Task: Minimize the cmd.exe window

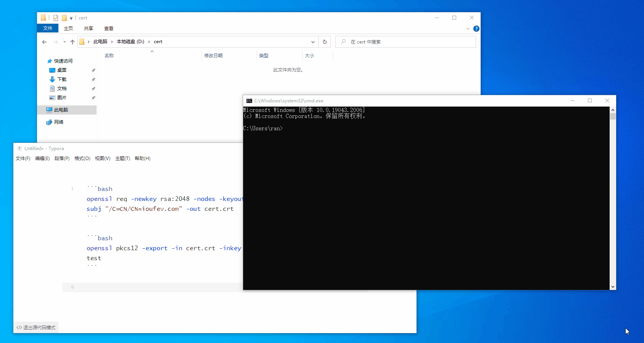Action: coord(573,101)
